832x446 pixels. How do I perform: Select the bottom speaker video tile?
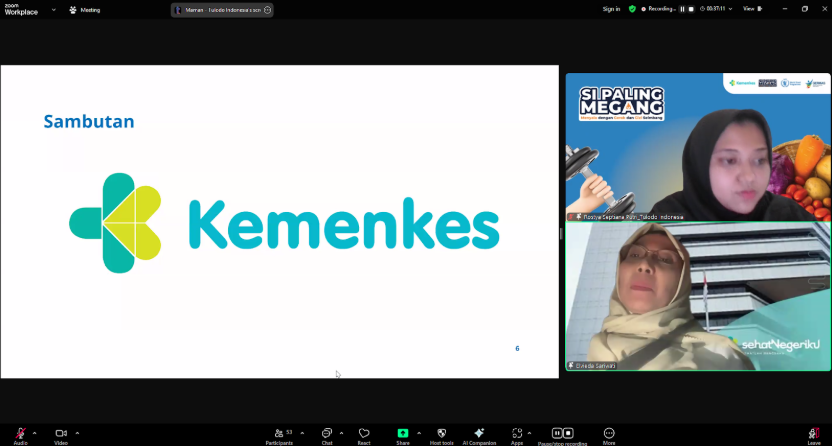click(698, 296)
